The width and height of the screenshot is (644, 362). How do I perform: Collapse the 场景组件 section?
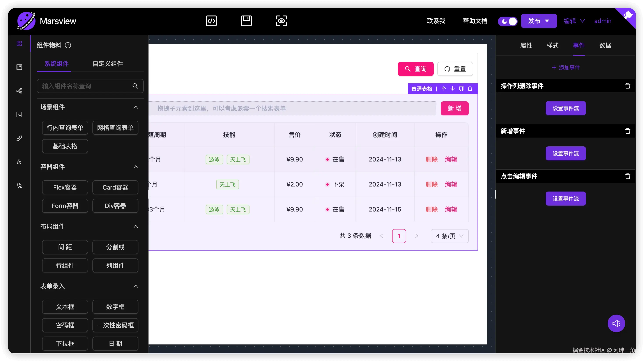coord(136,107)
